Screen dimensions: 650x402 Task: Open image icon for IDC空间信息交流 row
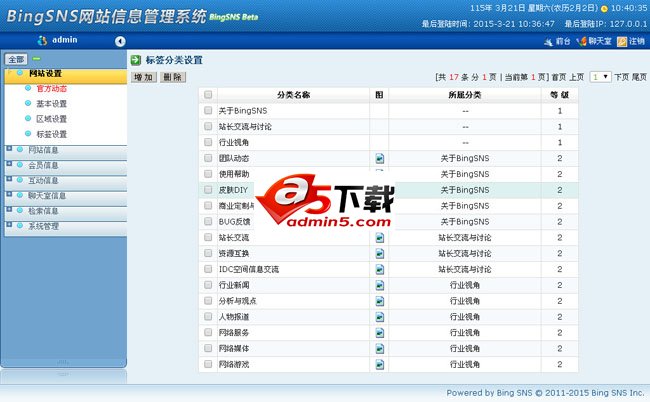coord(380,269)
